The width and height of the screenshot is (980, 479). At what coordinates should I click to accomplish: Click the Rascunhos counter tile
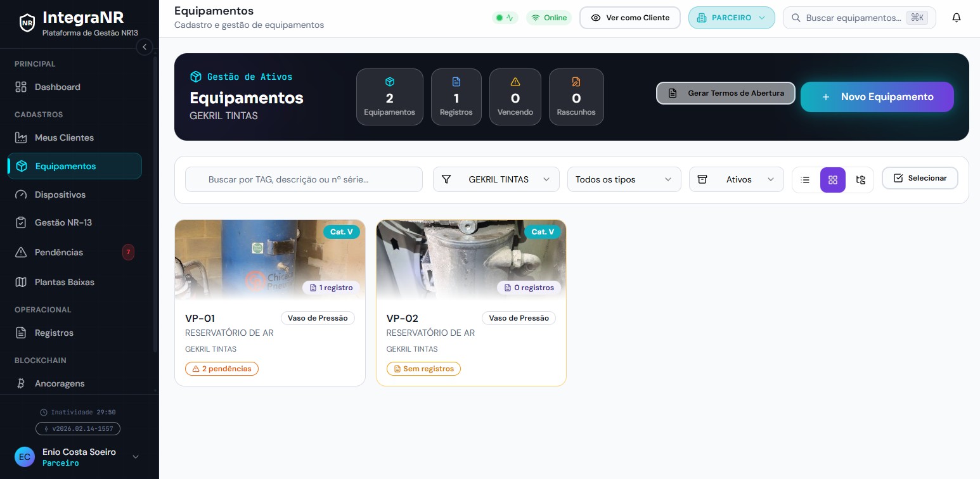pyautogui.click(x=576, y=97)
